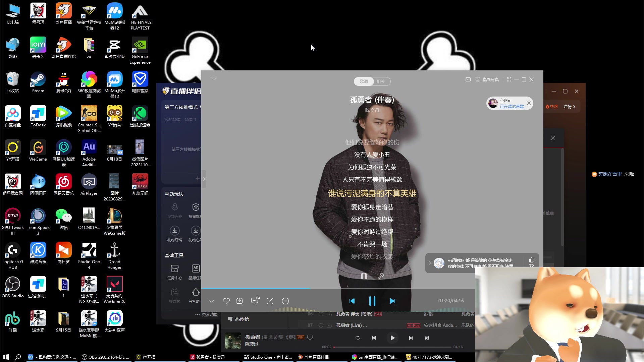The image size is (644, 362).
Task: Open album thumbnail in bottom player bar
Action: [x=233, y=341]
